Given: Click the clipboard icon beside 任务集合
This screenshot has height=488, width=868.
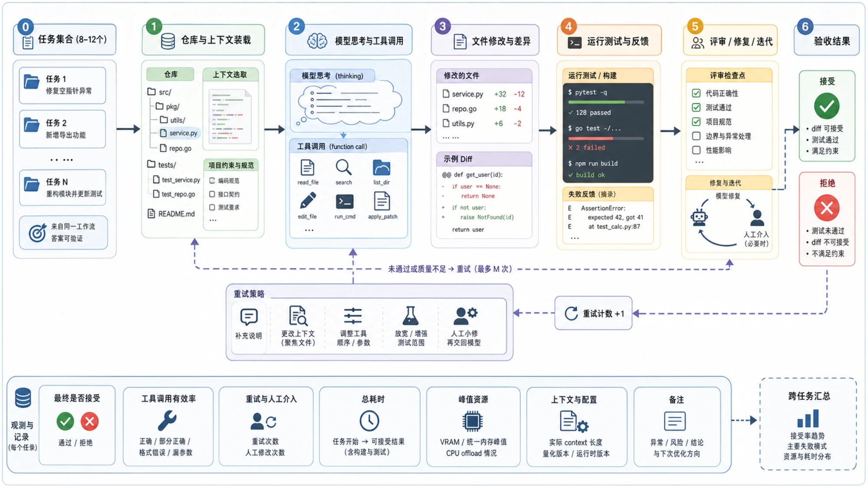Looking at the screenshot, I should (x=28, y=43).
